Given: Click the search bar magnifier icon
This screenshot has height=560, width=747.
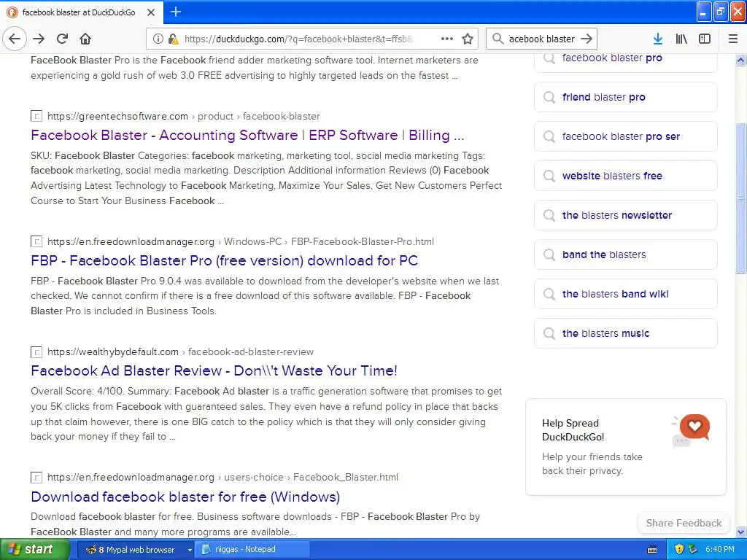Looking at the screenshot, I should [498, 39].
